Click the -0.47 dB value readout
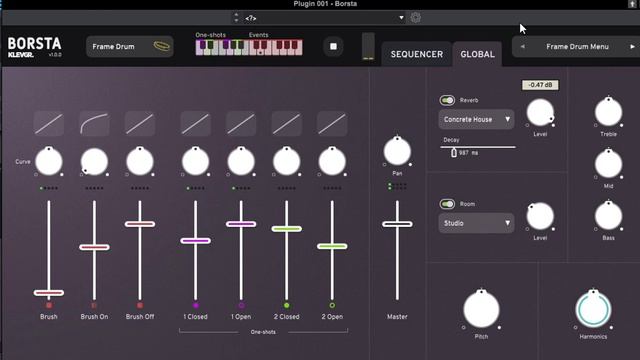The width and height of the screenshot is (640, 360). (x=540, y=85)
